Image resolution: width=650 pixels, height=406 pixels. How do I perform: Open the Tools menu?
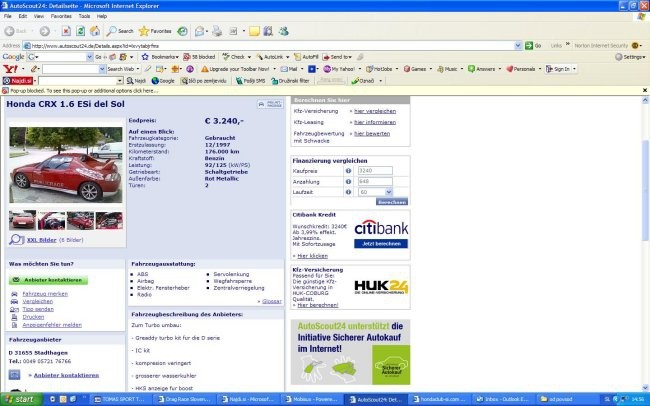tap(84, 16)
